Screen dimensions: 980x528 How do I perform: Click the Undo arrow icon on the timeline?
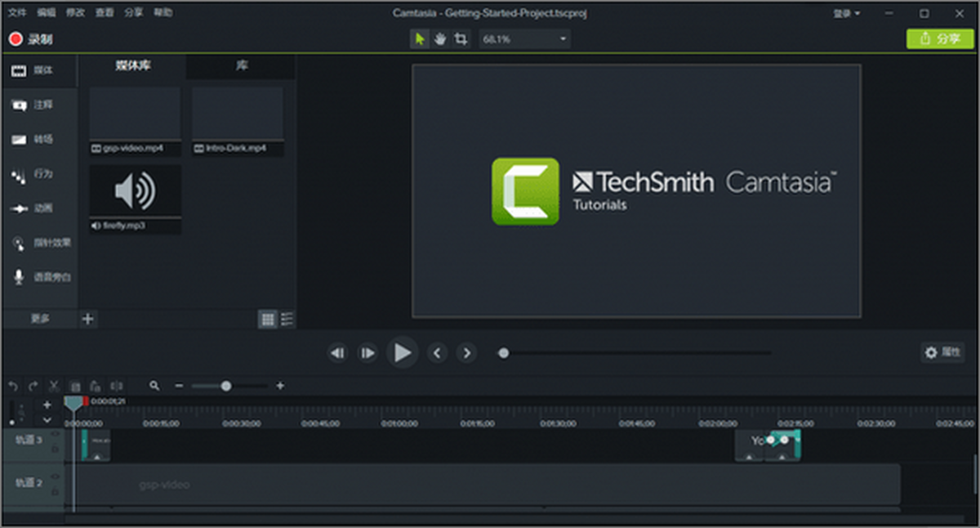pyautogui.click(x=13, y=385)
